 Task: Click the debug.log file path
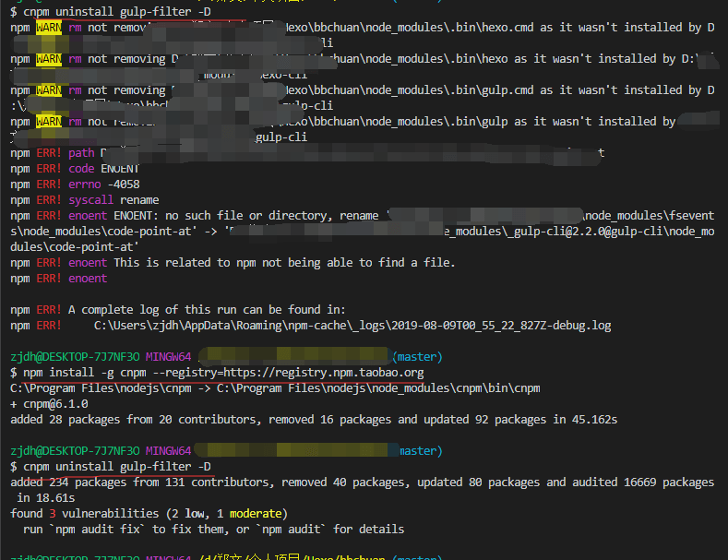point(352,326)
